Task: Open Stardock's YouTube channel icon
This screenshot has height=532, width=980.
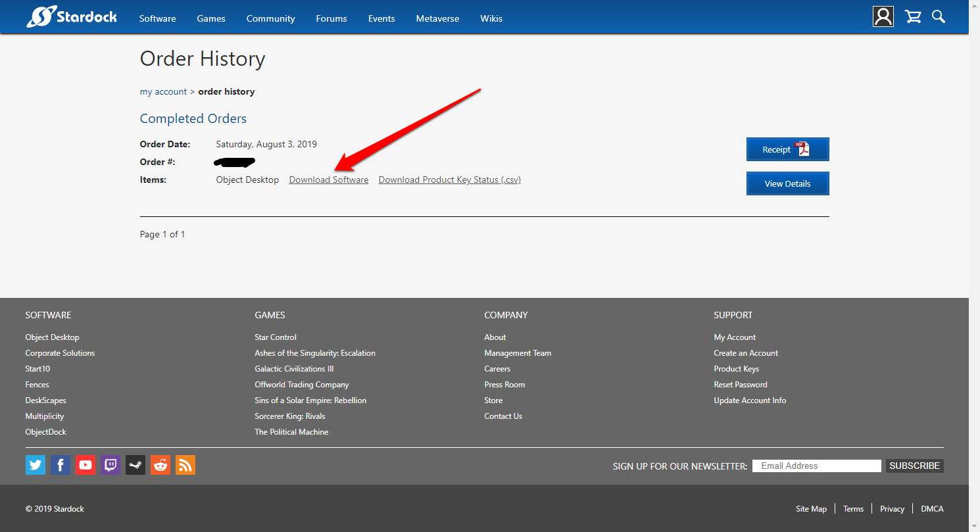Action: pos(86,465)
